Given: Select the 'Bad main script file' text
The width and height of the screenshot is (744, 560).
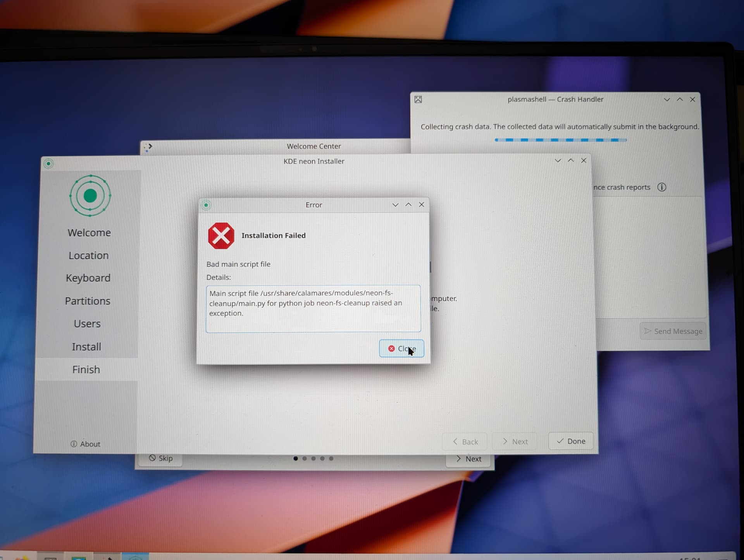Looking at the screenshot, I should pyautogui.click(x=238, y=264).
